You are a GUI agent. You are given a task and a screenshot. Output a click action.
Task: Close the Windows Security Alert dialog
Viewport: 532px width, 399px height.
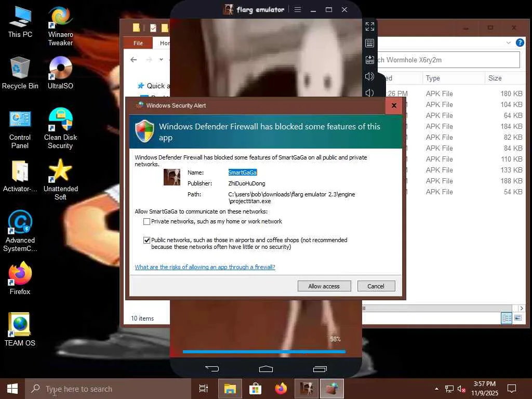tap(394, 105)
